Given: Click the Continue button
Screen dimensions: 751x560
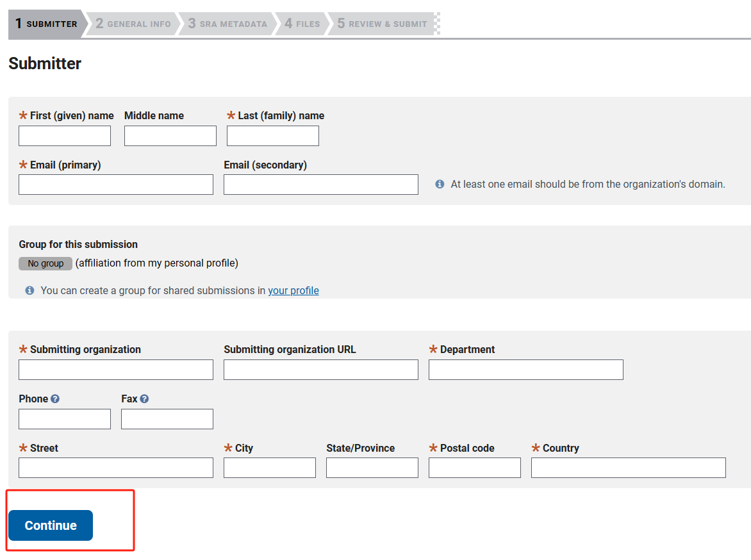Looking at the screenshot, I should 51,525.
